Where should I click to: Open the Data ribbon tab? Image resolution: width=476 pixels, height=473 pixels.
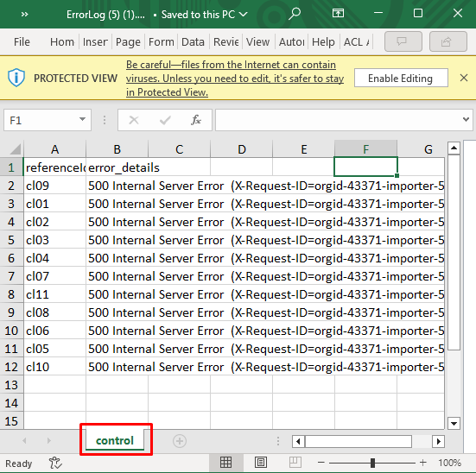coord(193,41)
